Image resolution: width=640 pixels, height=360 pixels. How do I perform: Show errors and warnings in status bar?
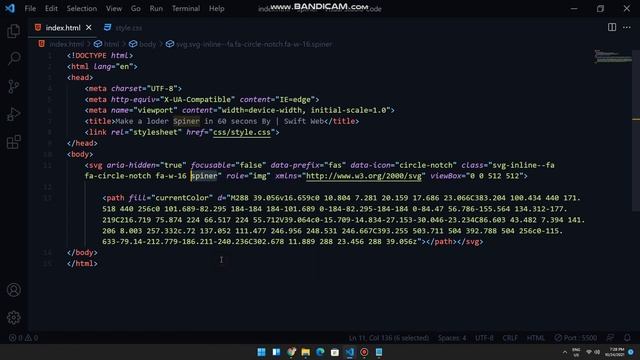coord(23,338)
